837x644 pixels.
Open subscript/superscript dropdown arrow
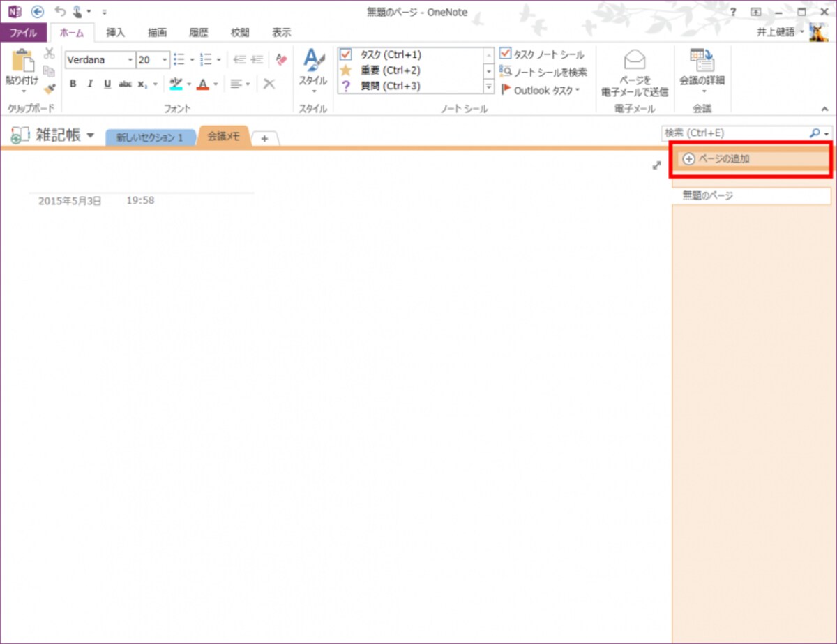[x=155, y=84]
